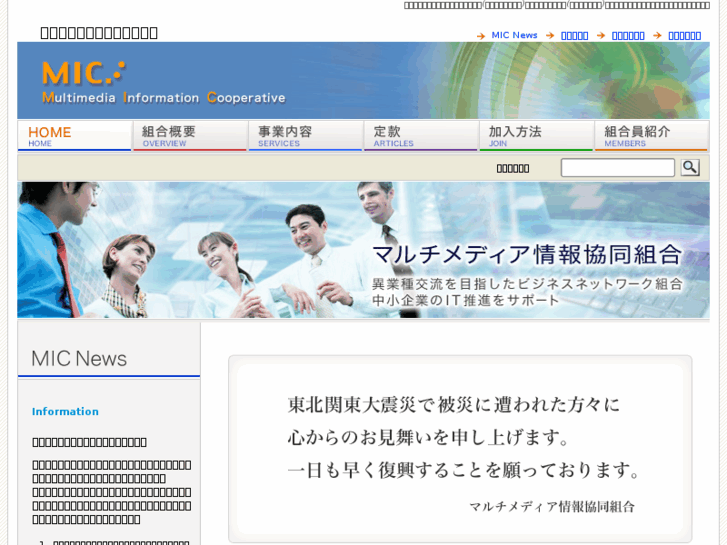Open the HOME navigation tab

point(75,136)
